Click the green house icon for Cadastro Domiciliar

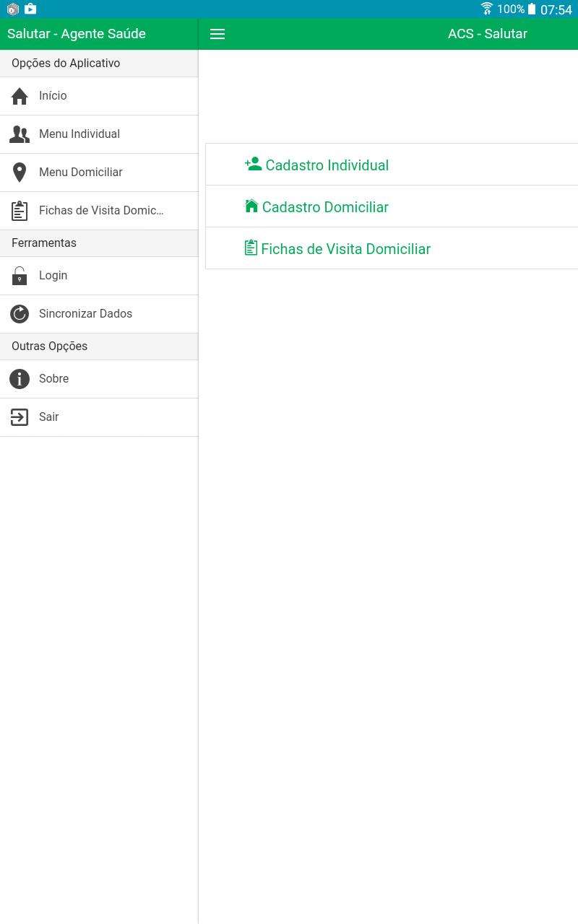tap(251, 206)
